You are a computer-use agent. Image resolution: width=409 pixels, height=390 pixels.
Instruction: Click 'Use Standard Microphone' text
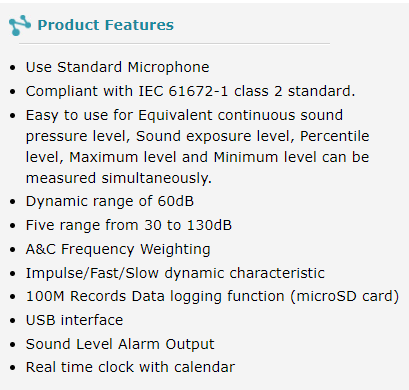click(118, 67)
